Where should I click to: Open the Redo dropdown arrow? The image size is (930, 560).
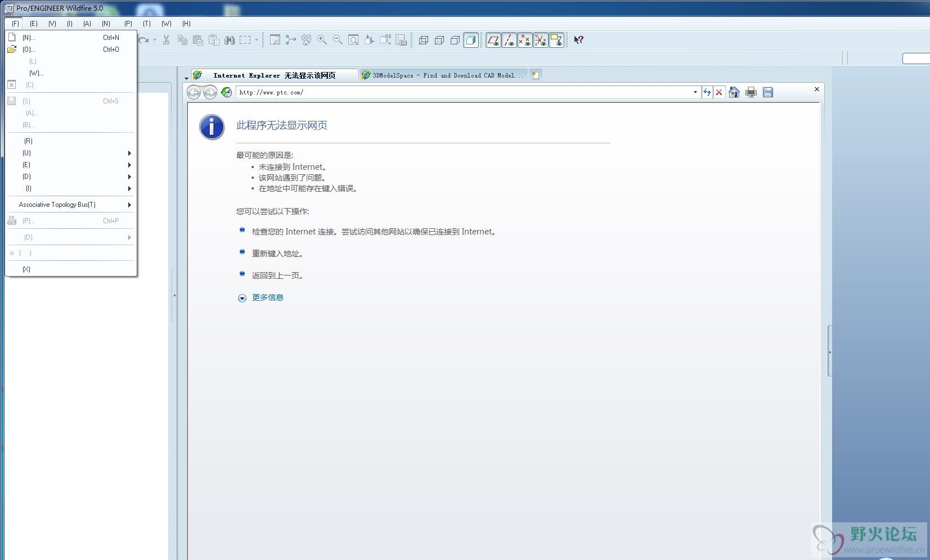pos(155,40)
